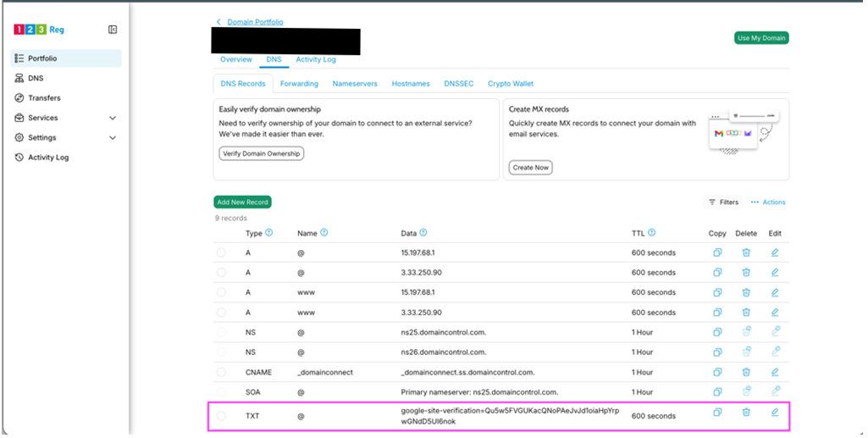The image size is (868, 438).
Task: Edit the A @ 15.197.68.1 record
Action: (x=775, y=252)
